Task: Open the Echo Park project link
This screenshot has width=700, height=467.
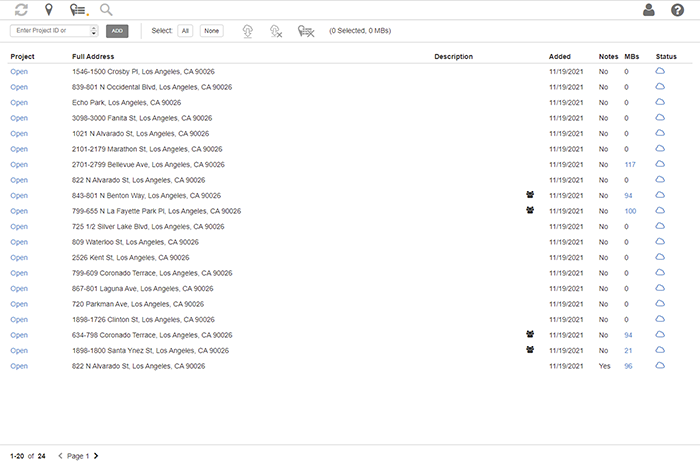Action: click(19, 103)
